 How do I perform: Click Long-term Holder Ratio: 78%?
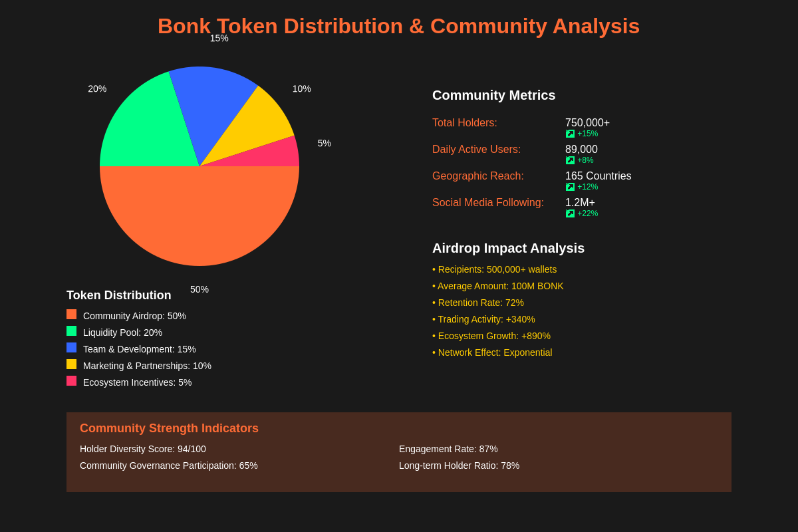tap(459, 465)
